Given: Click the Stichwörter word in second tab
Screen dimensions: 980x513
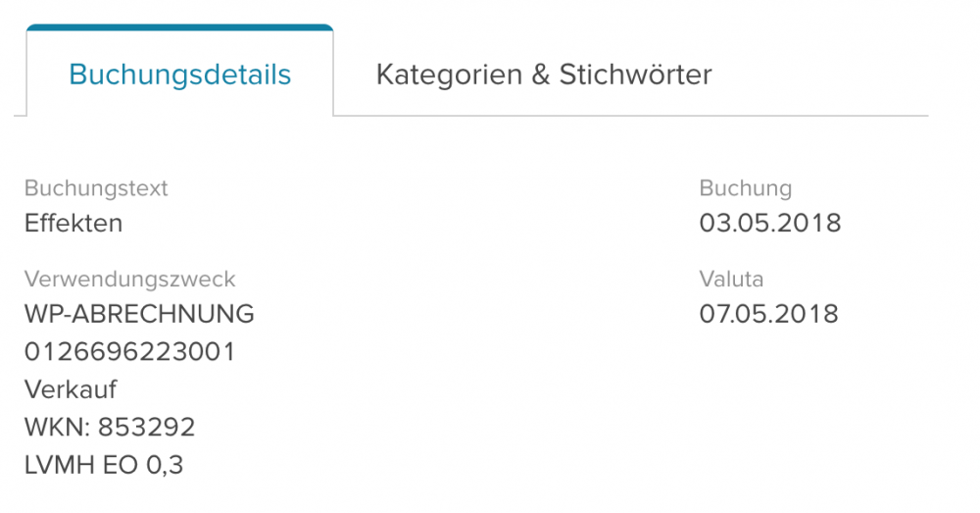Looking at the screenshot, I should (635, 75).
